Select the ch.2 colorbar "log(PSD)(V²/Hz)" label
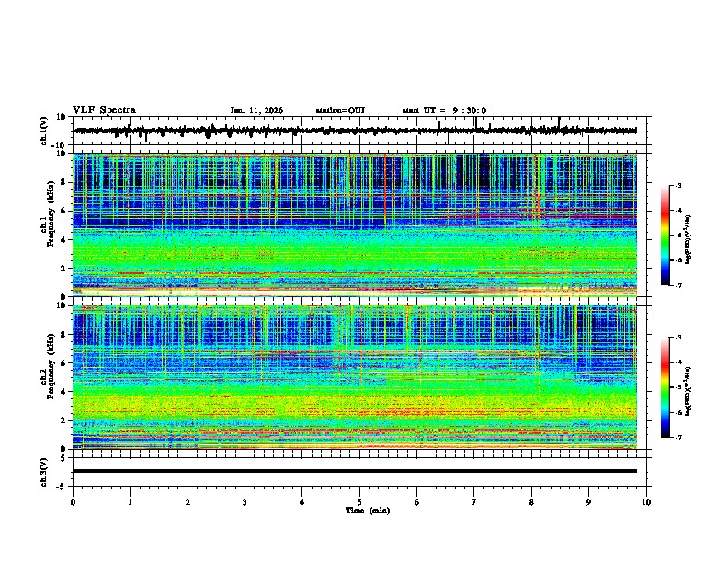Viewport: 728px width, 563px height. [688, 391]
